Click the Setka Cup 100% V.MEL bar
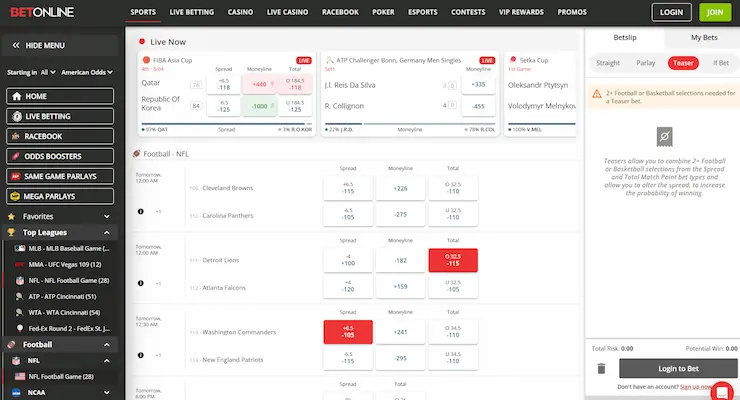Viewport: 740px width, 400px height. click(542, 124)
